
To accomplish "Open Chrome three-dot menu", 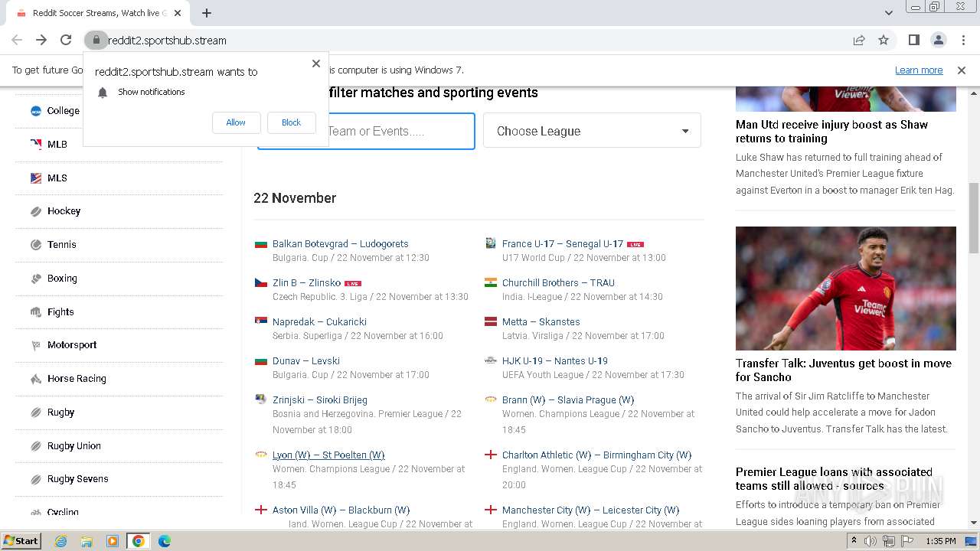I will click(962, 40).
